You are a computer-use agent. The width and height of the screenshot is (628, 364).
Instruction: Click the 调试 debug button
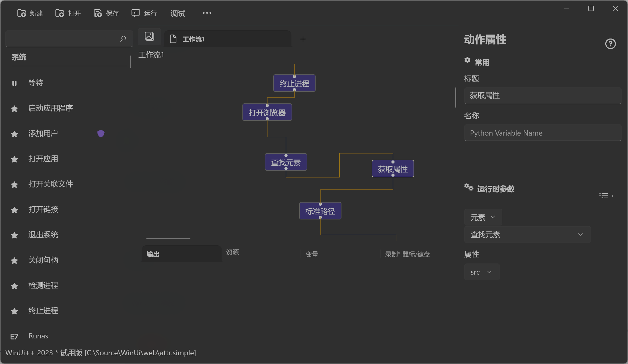[x=178, y=13]
